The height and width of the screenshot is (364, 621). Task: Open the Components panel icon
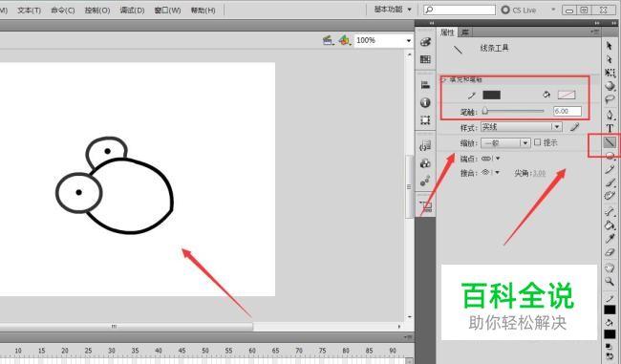pyautogui.click(x=425, y=163)
